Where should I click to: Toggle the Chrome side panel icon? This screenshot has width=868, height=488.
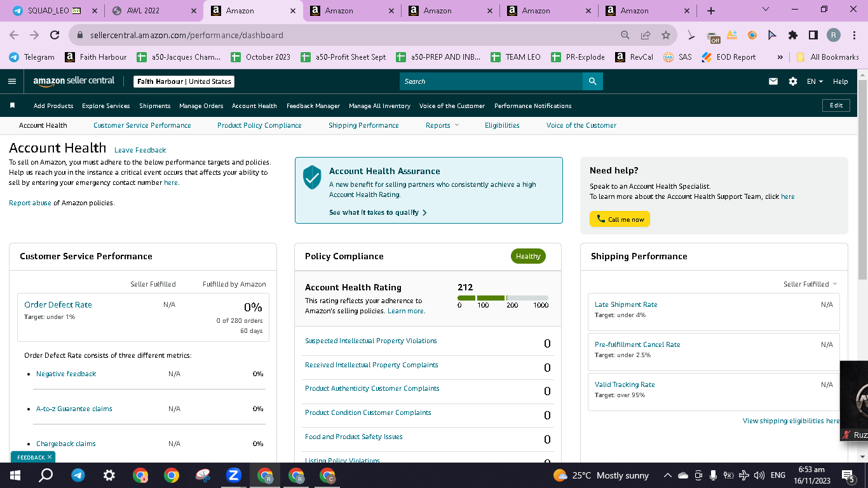click(813, 35)
